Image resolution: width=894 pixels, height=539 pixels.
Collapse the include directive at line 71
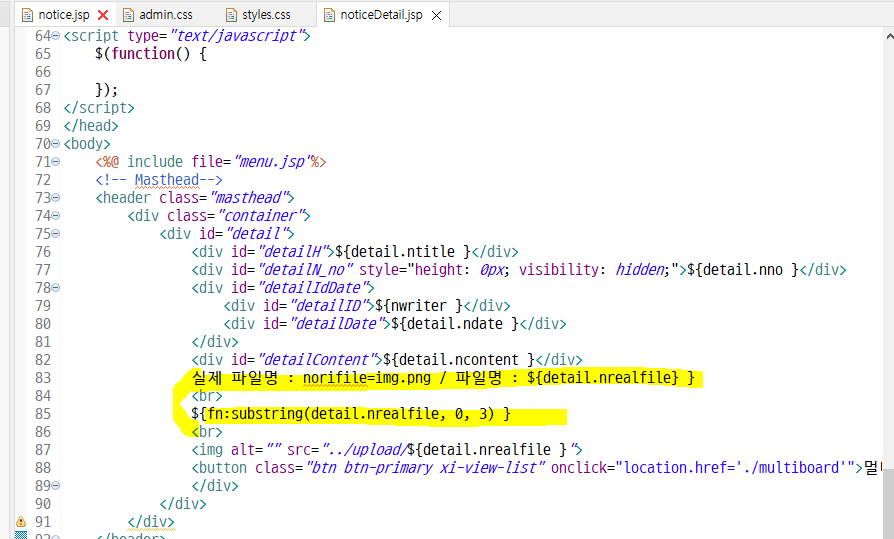(x=56, y=162)
